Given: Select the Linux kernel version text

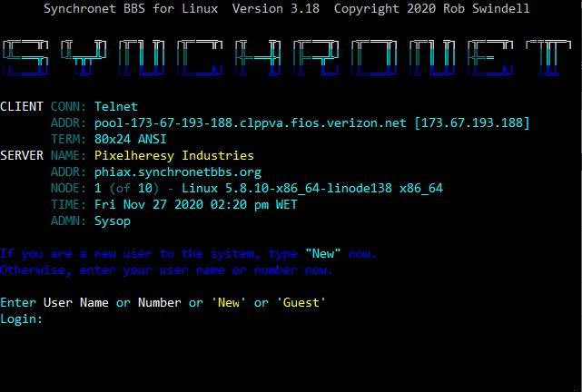Looking at the screenshot, I should tap(312, 189).
